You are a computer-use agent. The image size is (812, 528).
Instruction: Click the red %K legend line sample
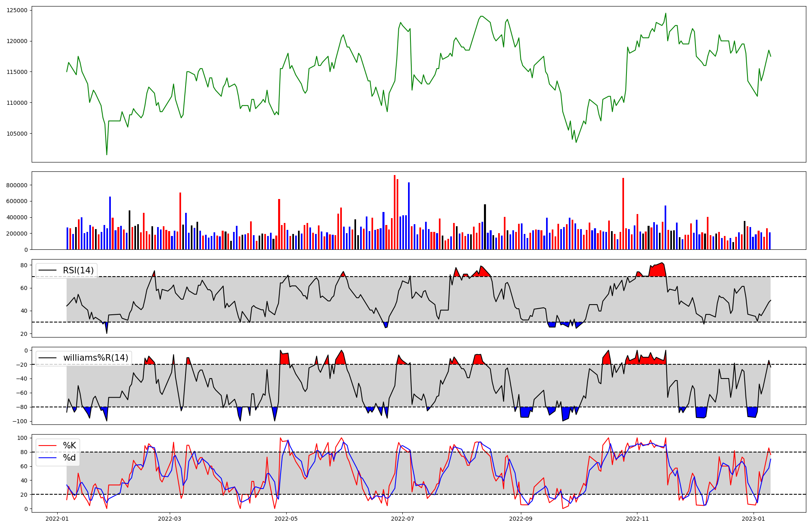[47, 446]
